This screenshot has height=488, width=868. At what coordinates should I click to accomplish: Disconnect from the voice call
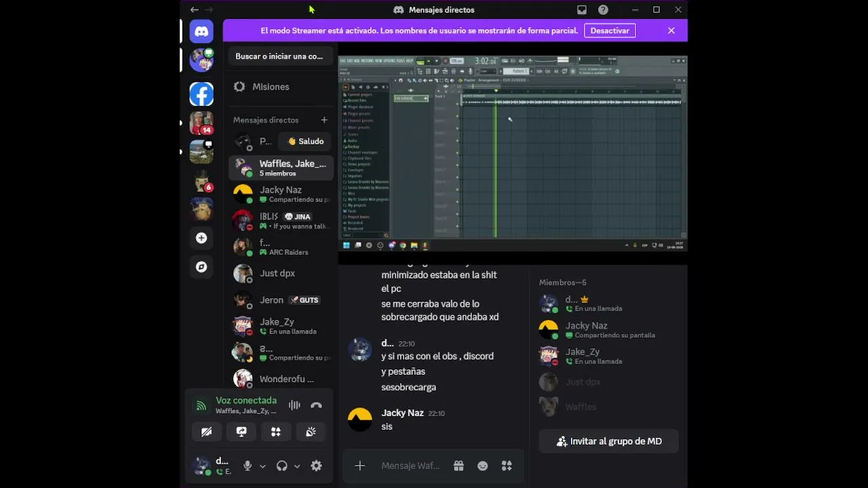pos(316,405)
